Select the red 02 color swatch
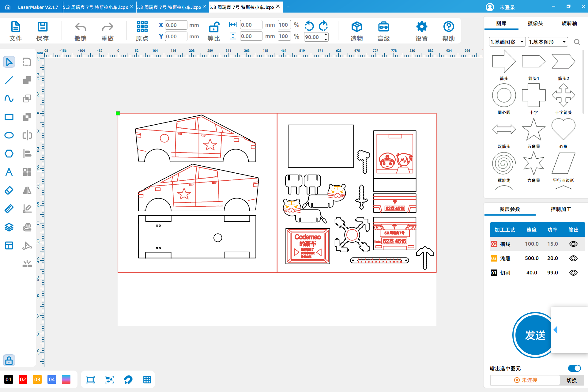588x392 pixels. coord(23,379)
